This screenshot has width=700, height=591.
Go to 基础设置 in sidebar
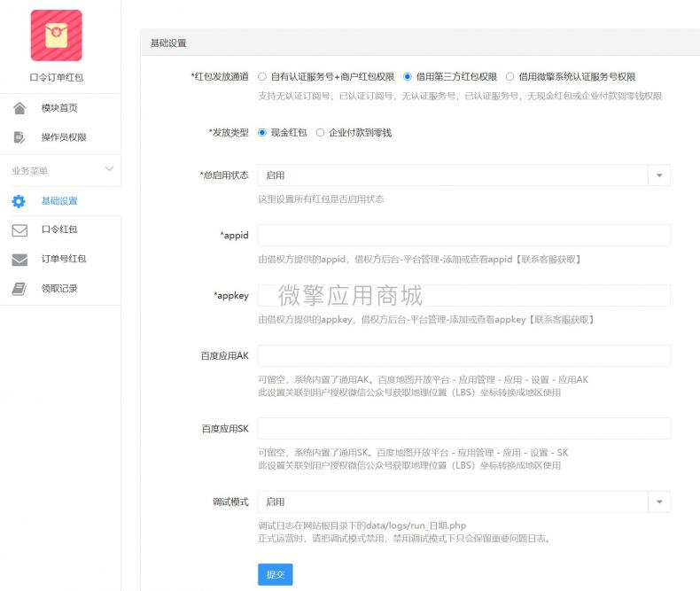click(x=60, y=201)
